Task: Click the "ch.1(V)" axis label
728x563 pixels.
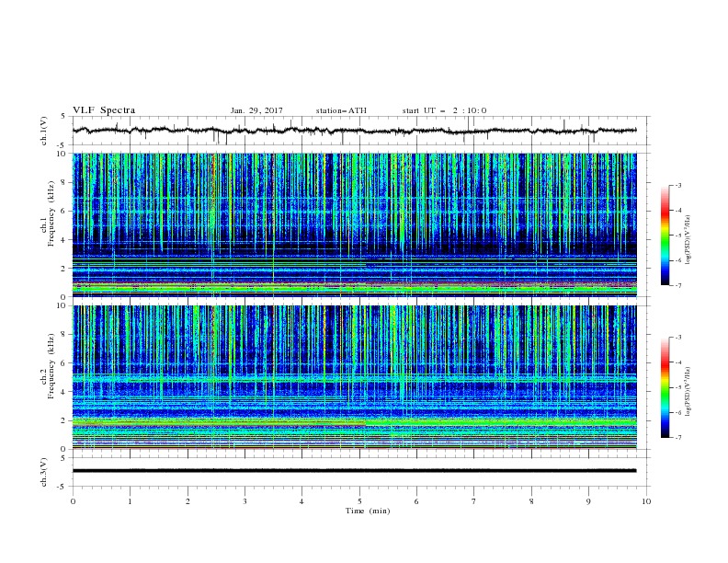Action: click(44, 131)
